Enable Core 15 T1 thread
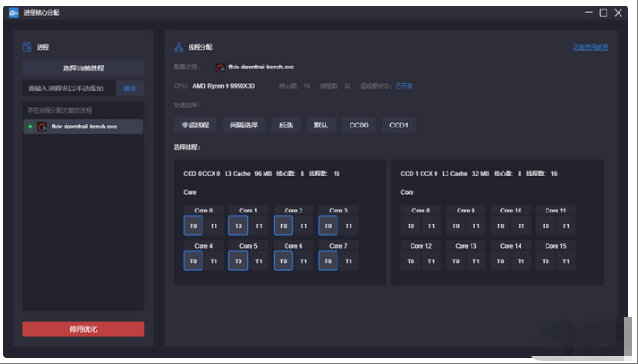The height and width of the screenshot is (364, 638). click(x=566, y=261)
